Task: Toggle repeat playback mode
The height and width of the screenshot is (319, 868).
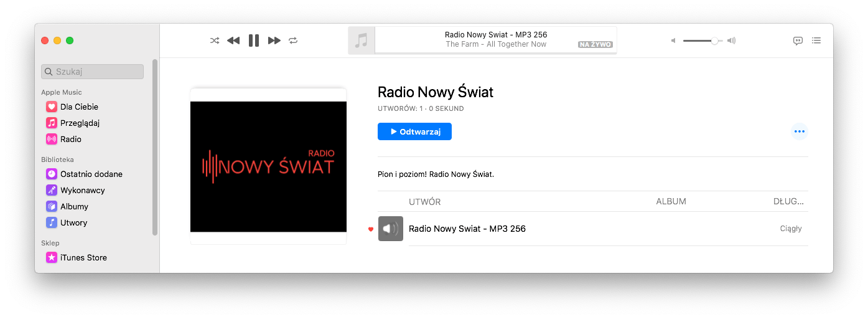Action: 293,40
